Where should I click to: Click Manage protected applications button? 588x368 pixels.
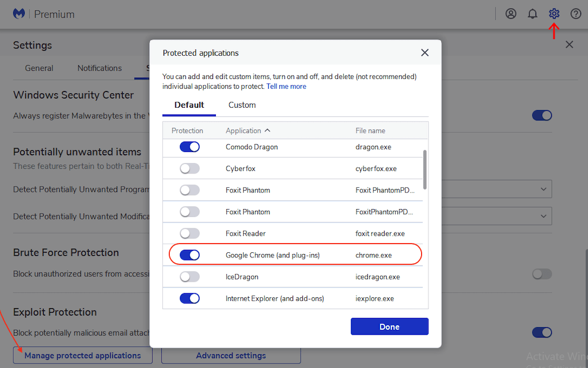(82, 355)
